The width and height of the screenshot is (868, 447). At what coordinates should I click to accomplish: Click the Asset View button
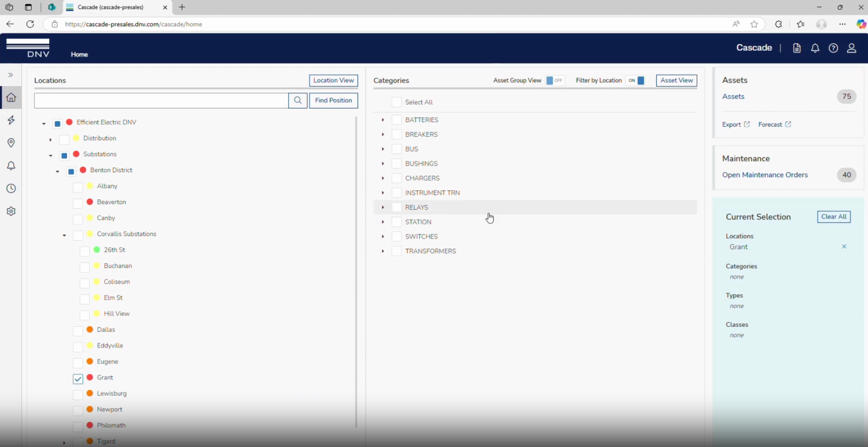coord(676,81)
